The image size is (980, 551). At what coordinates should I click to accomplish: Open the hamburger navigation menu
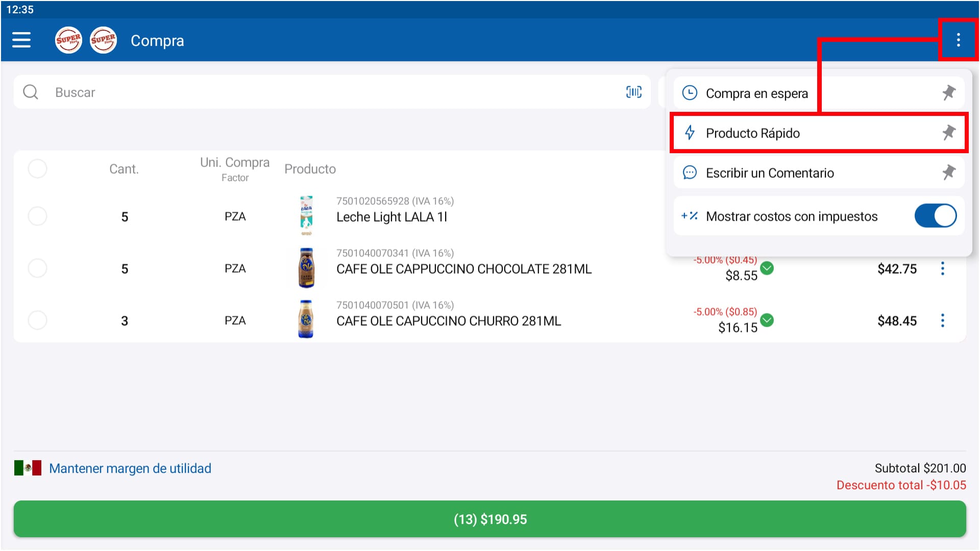(21, 40)
